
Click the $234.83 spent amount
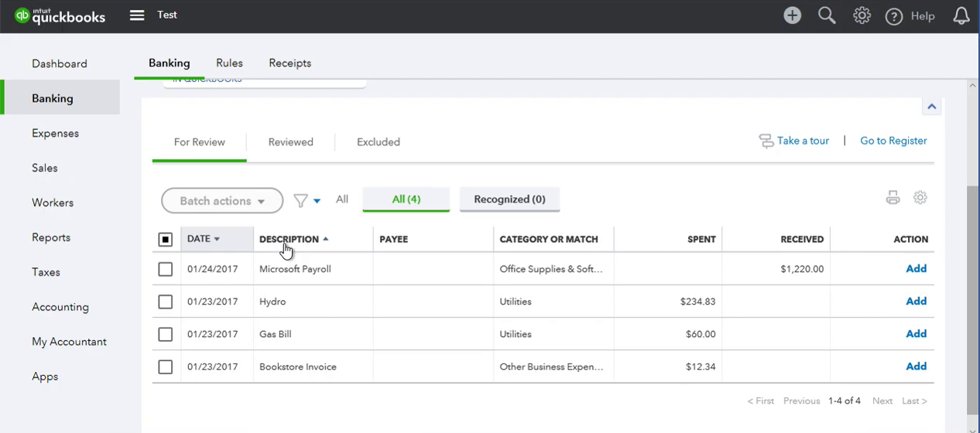pos(698,302)
